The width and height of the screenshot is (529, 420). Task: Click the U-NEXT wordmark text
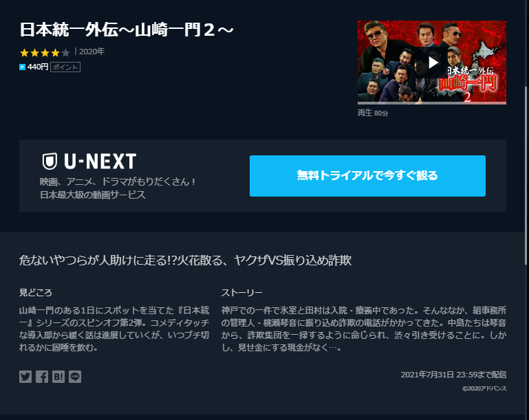coord(100,161)
